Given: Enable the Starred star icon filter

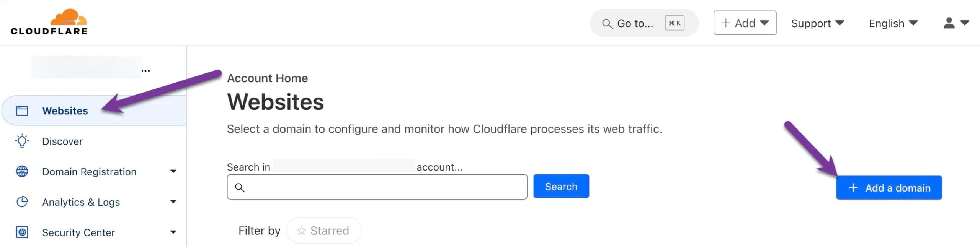Looking at the screenshot, I should [302, 230].
